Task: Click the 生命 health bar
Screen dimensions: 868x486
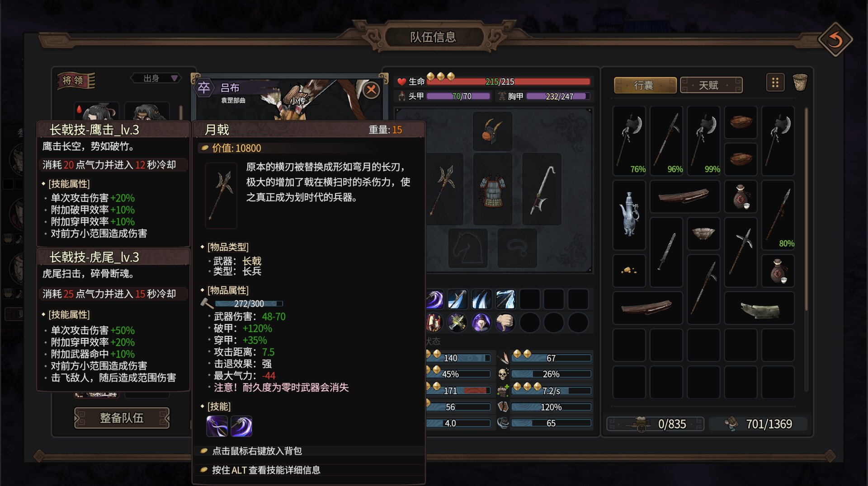Action: (508, 82)
